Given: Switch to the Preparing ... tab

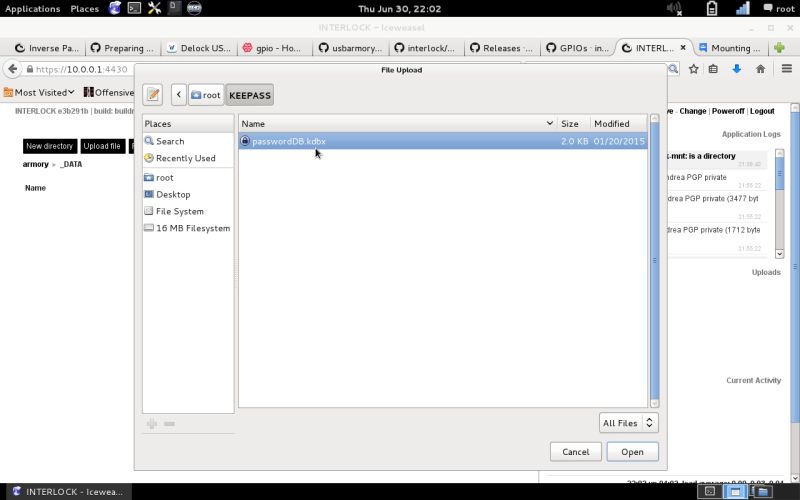Looking at the screenshot, I should 122,48.
